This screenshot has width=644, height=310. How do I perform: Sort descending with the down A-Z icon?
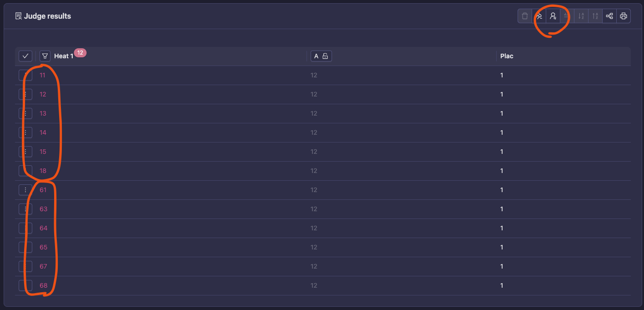581,16
